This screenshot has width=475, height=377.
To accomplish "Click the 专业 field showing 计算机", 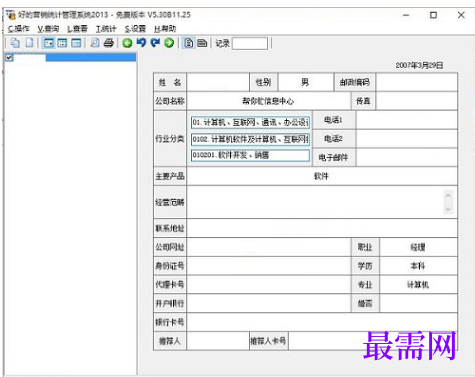I will coord(418,284).
